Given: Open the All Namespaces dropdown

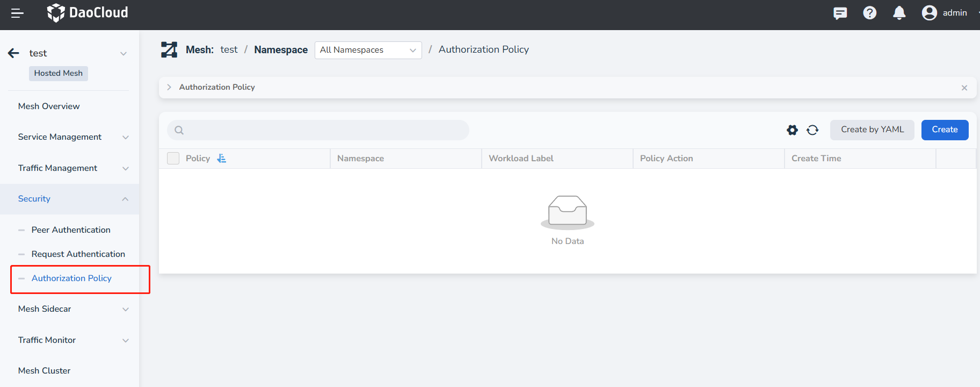Looking at the screenshot, I should point(368,50).
